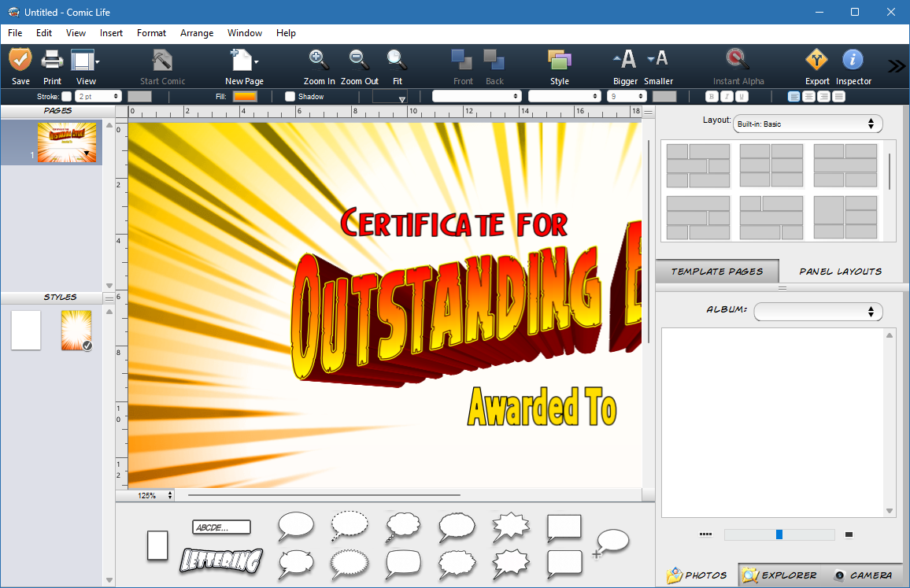Open the Arrange menu

tap(197, 33)
